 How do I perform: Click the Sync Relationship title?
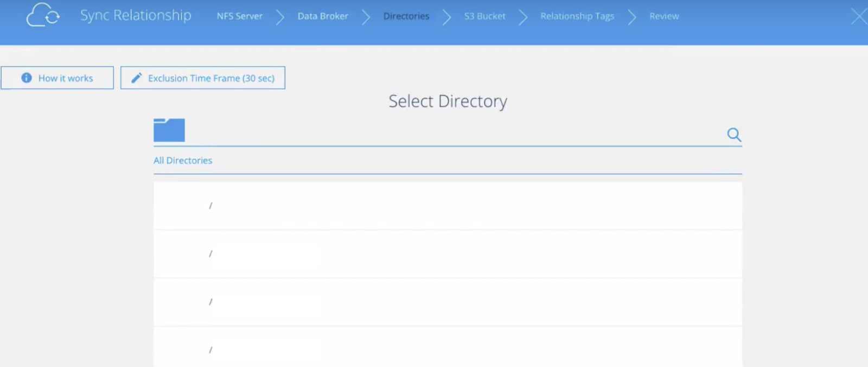point(136,16)
